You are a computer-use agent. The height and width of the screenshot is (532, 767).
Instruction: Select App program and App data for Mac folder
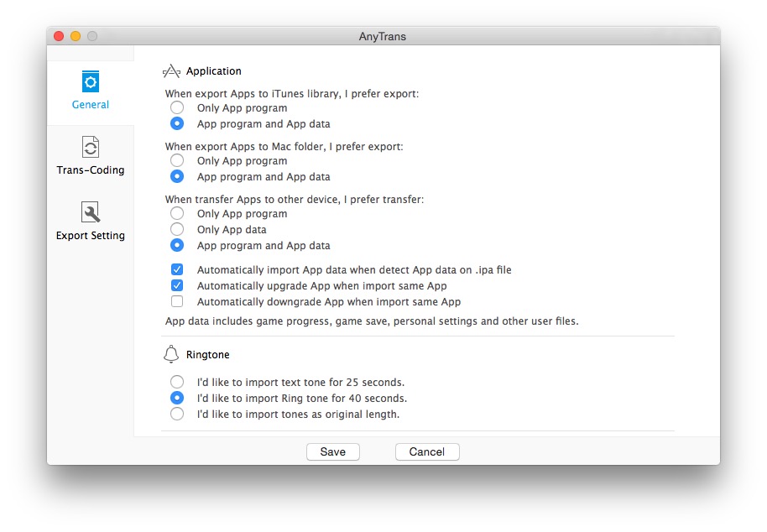(x=177, y=176)
